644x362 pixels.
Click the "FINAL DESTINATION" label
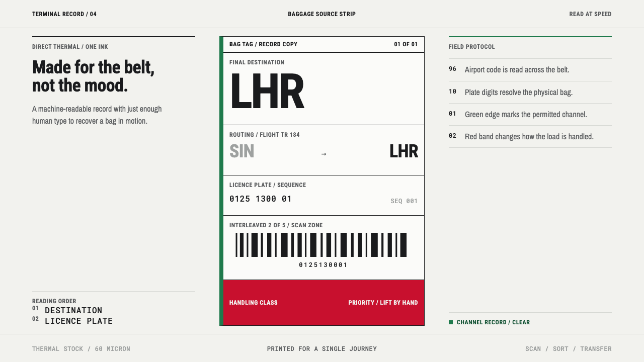257,62
